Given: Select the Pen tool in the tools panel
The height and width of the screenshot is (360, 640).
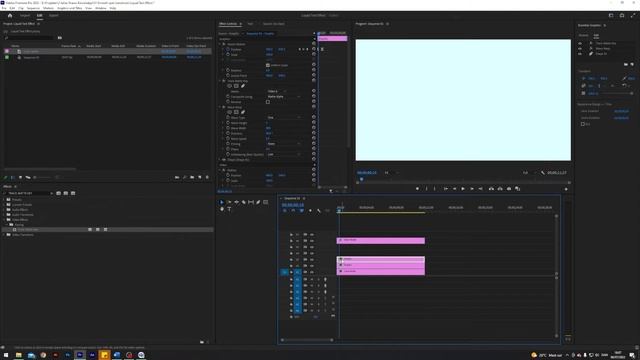Looking at the screenshot, I should coord(258,202).
